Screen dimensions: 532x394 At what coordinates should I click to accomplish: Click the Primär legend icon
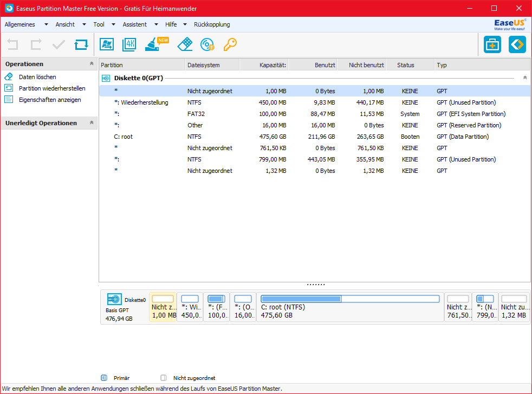[x=104, y=378]
